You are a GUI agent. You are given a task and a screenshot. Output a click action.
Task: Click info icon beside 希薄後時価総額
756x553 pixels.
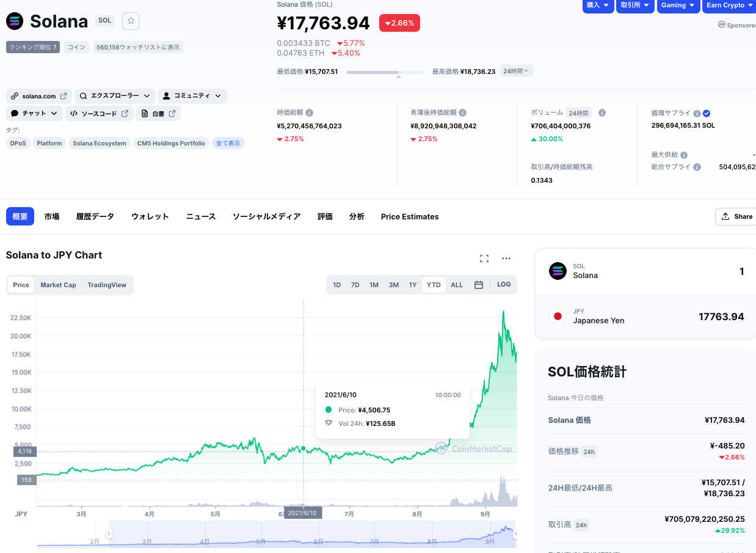(463, 113)
